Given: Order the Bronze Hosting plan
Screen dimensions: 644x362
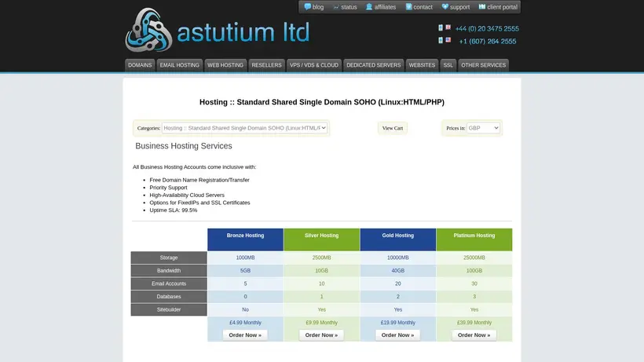Looking at the screenshot, I should (x=245, y=335).
